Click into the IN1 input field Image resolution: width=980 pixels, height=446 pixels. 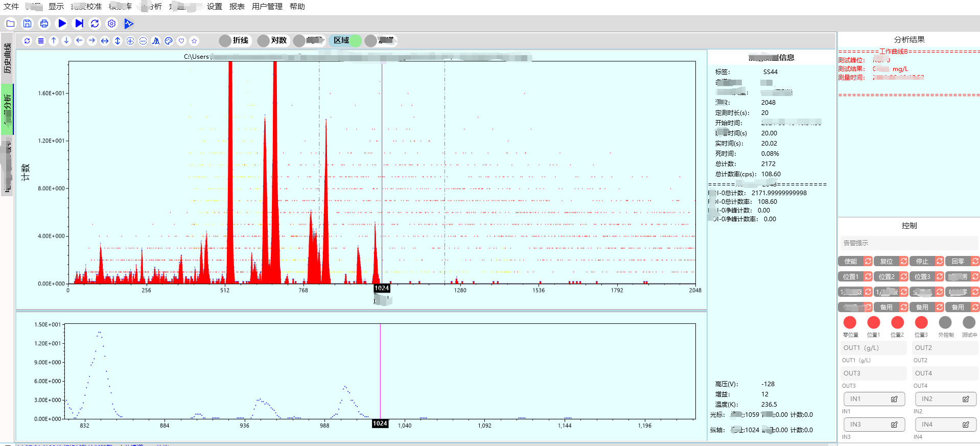[874, 399]
